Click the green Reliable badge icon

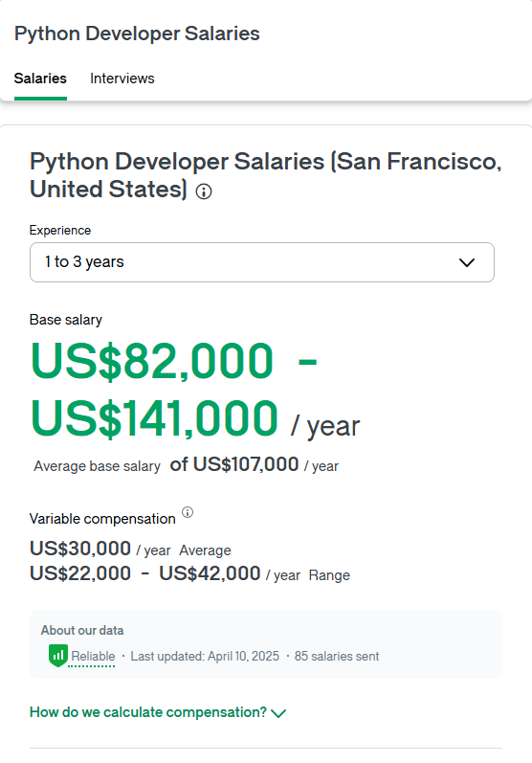(57, 656)
